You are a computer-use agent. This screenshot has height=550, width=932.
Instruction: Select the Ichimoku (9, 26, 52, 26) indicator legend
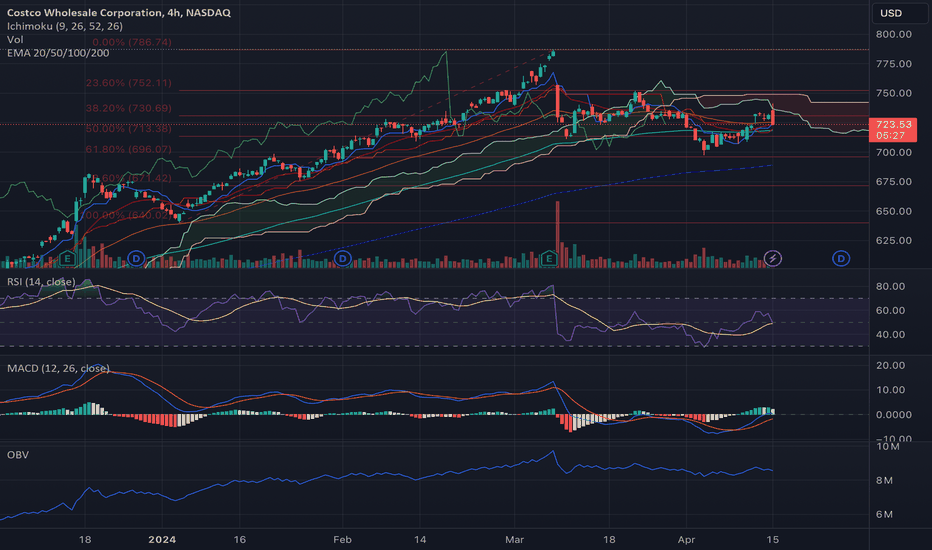[65, 26]
